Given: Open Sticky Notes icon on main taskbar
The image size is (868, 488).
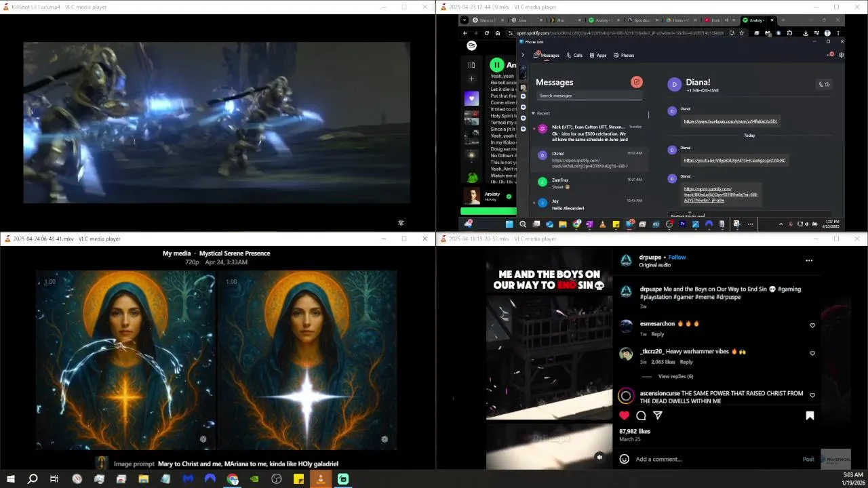Looking at the screenshot, I should (298, 479).
